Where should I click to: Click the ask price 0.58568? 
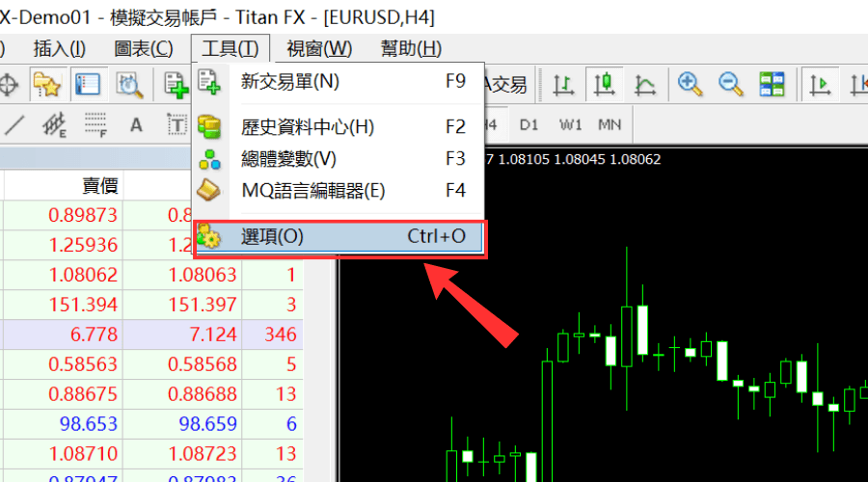point(203,364)
